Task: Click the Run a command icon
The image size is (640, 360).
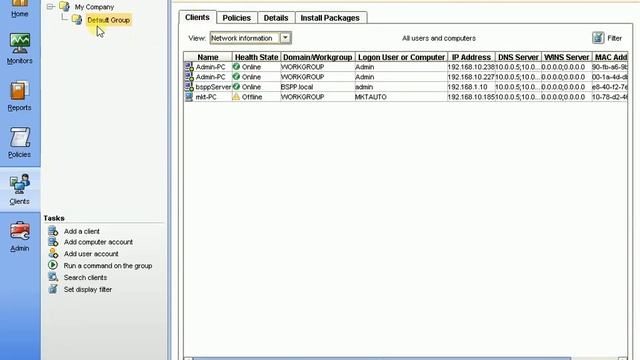Action: pos(53,265)
